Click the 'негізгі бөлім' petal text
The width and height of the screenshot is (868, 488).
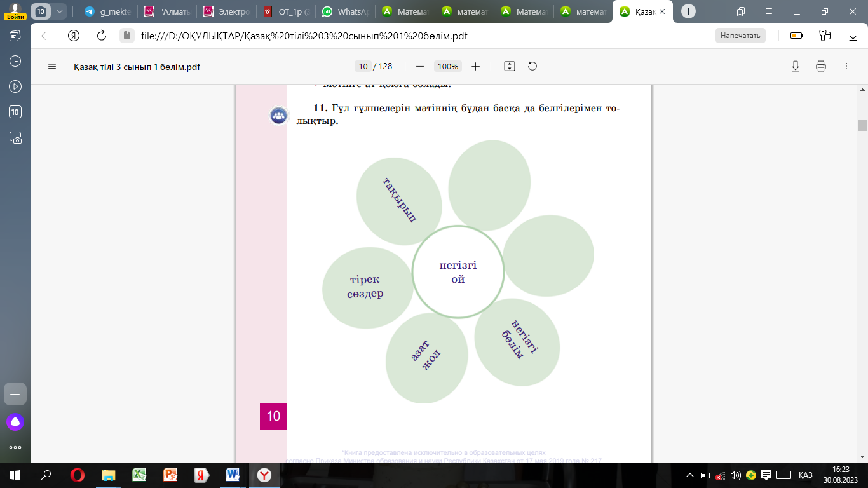[x=519, y=339]
